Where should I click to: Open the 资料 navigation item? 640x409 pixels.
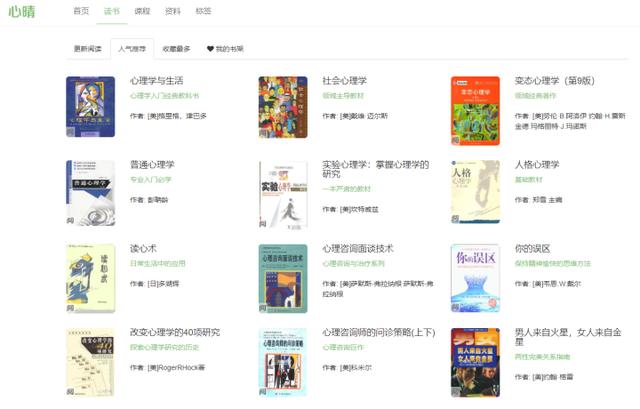click(173, 11)
